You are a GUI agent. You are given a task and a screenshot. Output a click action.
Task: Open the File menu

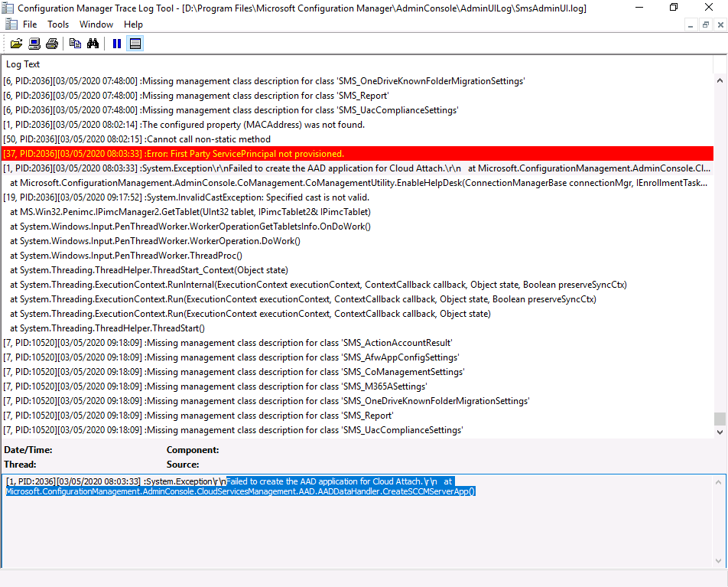click(30, 24)
